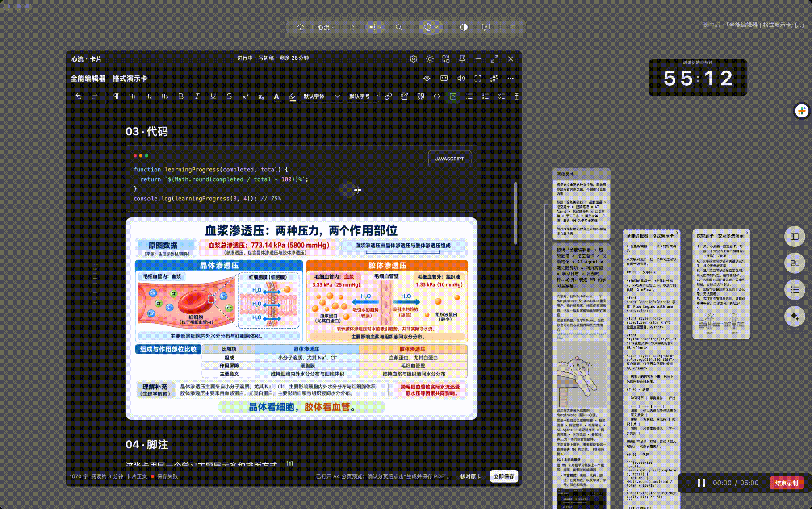Toggle italic formatting
The width and height of the screenshot is (812, 509).
197,96
